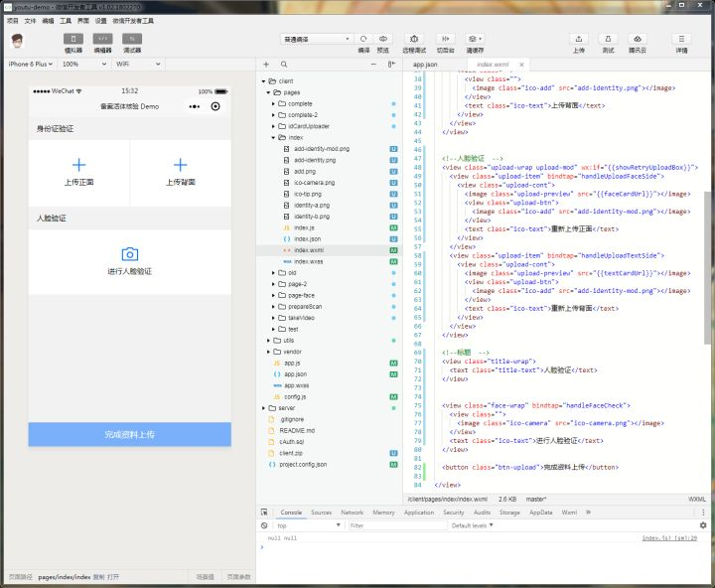
Task: Click the switch-to-background icon
Action: (446, 39)
